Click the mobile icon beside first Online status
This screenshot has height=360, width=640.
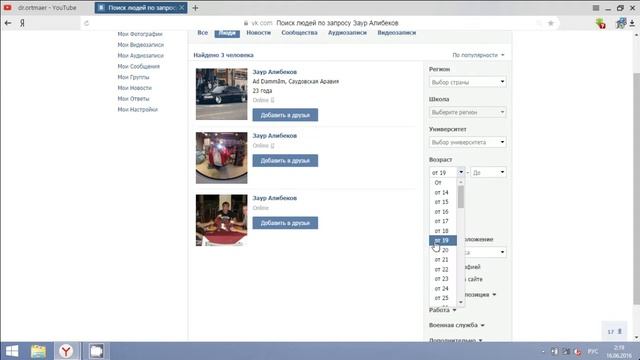pyautogui.click(x=273, y=100)
